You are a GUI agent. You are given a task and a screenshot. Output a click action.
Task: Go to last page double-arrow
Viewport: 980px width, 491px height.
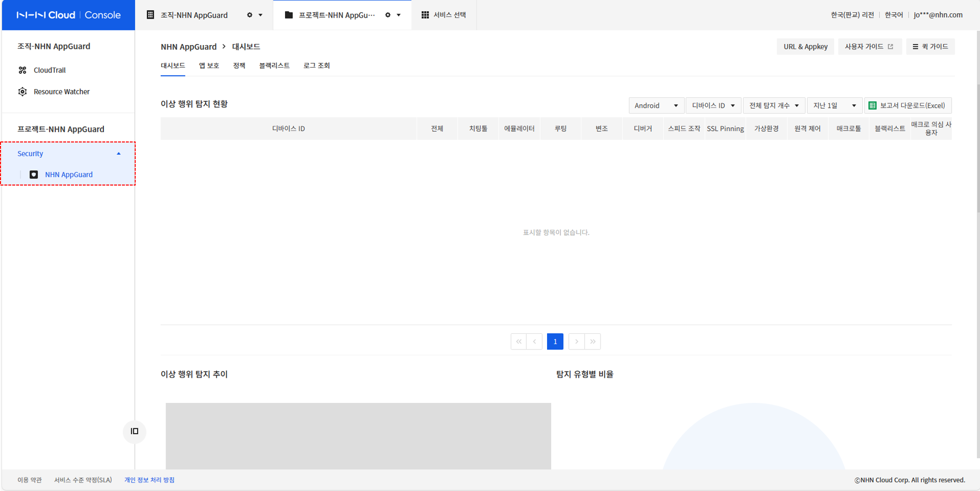[593, 342]
